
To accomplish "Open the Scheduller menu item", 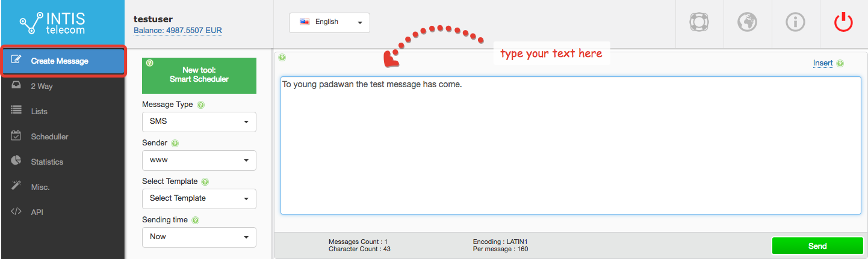I will click(63, 136).
